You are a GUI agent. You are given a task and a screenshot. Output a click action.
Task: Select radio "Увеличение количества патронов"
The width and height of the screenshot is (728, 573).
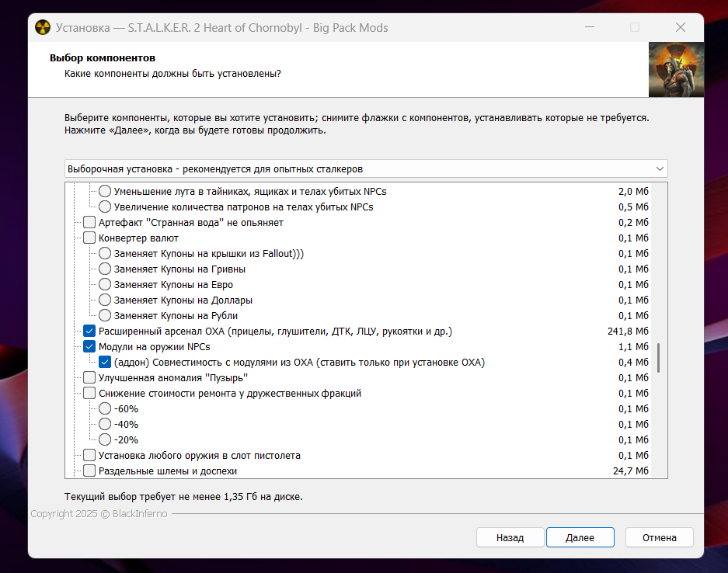(105, 207)
